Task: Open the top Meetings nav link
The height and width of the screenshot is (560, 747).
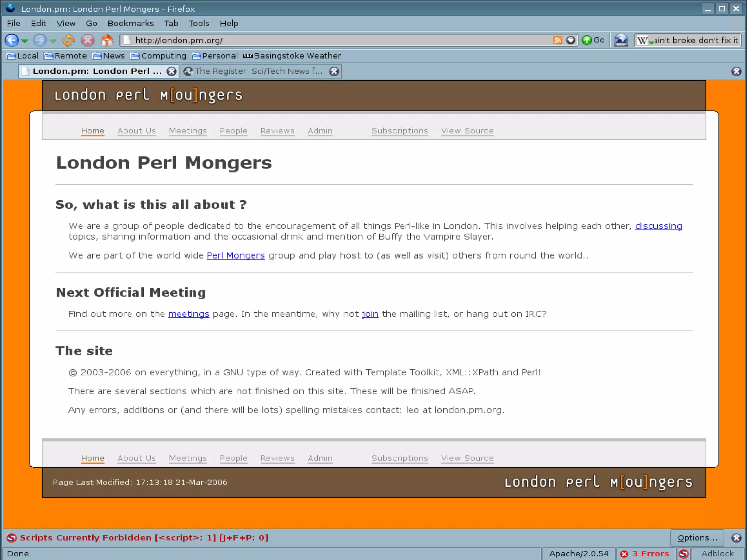Action: tap(188, 131)
